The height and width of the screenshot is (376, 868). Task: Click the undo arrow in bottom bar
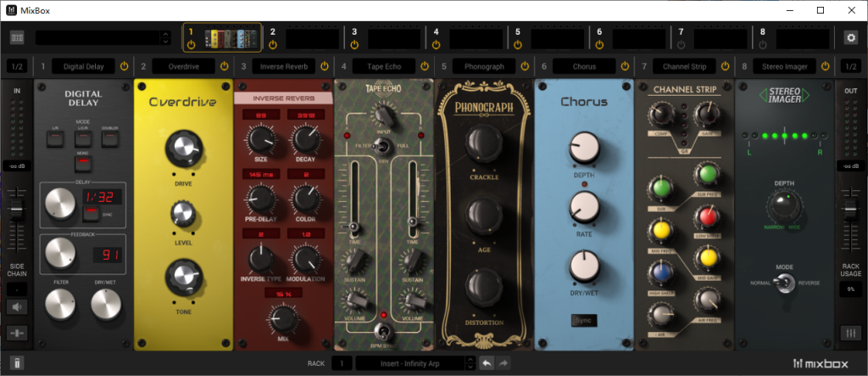coord(486,363)
